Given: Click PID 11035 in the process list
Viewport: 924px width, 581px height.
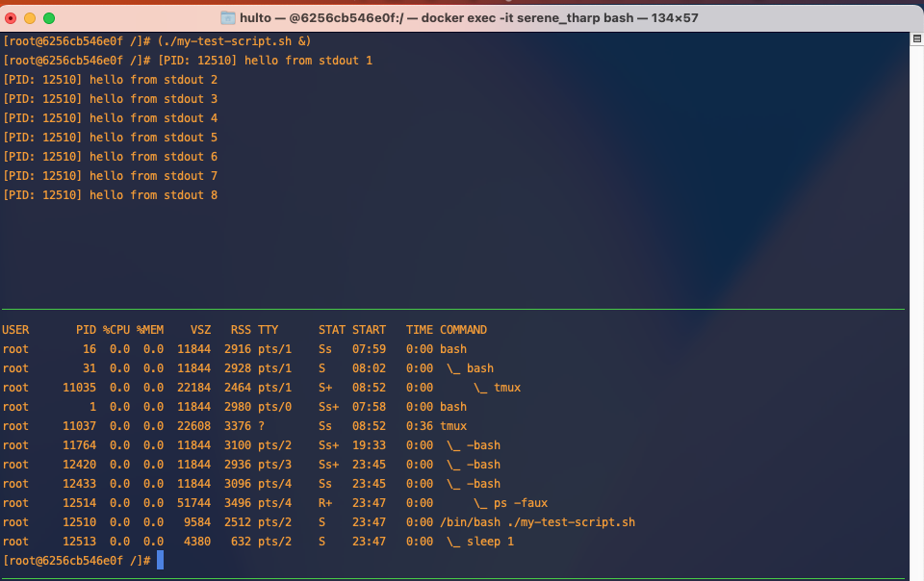Looking at the screenshot, I should 80,388.
